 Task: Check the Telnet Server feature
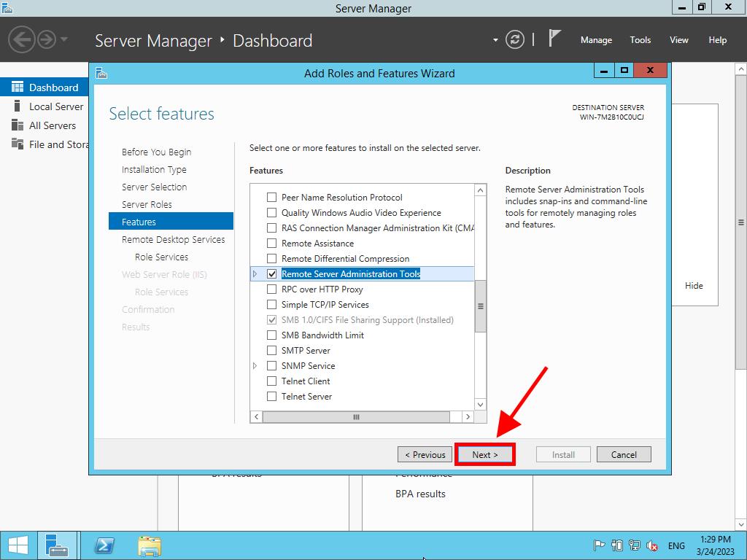(x=271, y=396)
